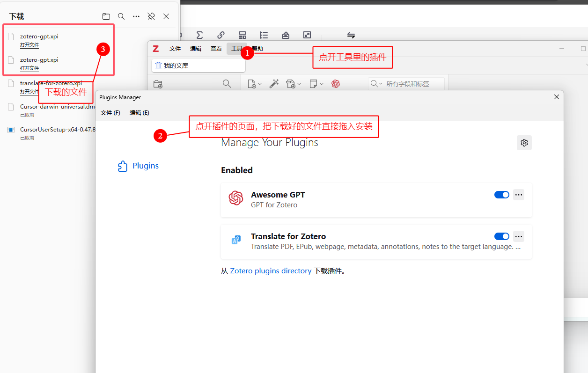The height and width of the screenshot is (373, 588).
Task: Click the Zotero plugins directory link
Action: 271,271
